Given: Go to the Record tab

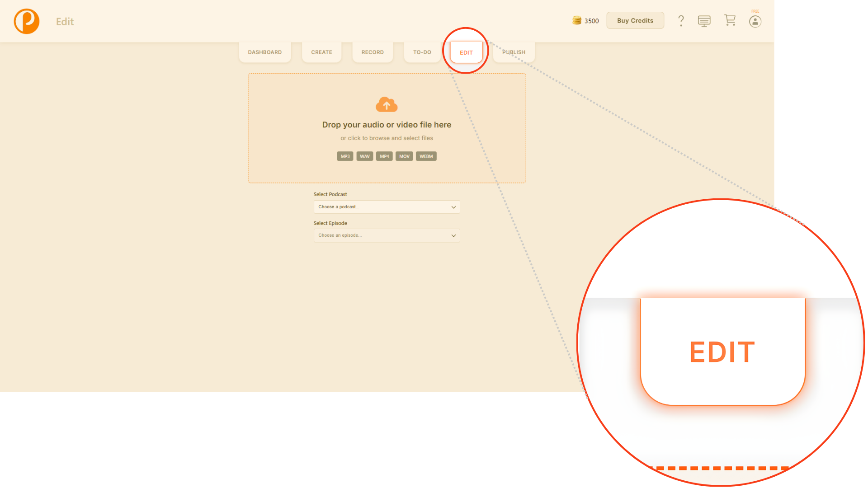Looking at the screenshot, I should [373, 52].
